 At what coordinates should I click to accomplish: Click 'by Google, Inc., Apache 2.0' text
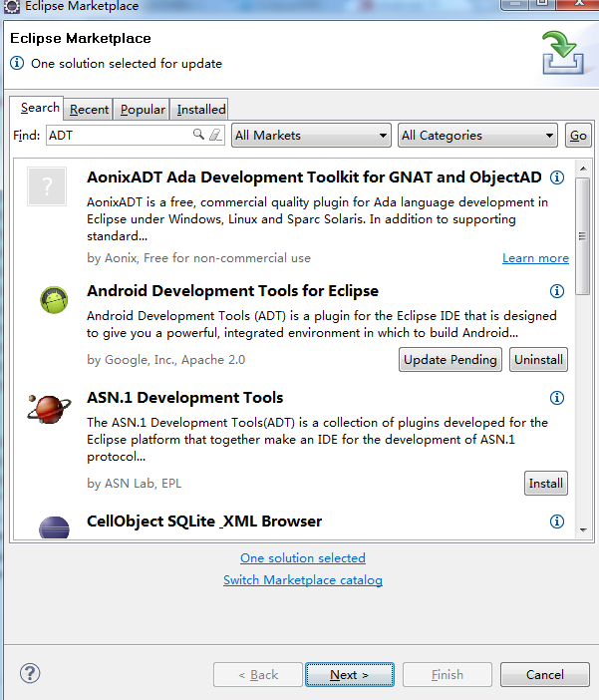(x=166, y=360)
